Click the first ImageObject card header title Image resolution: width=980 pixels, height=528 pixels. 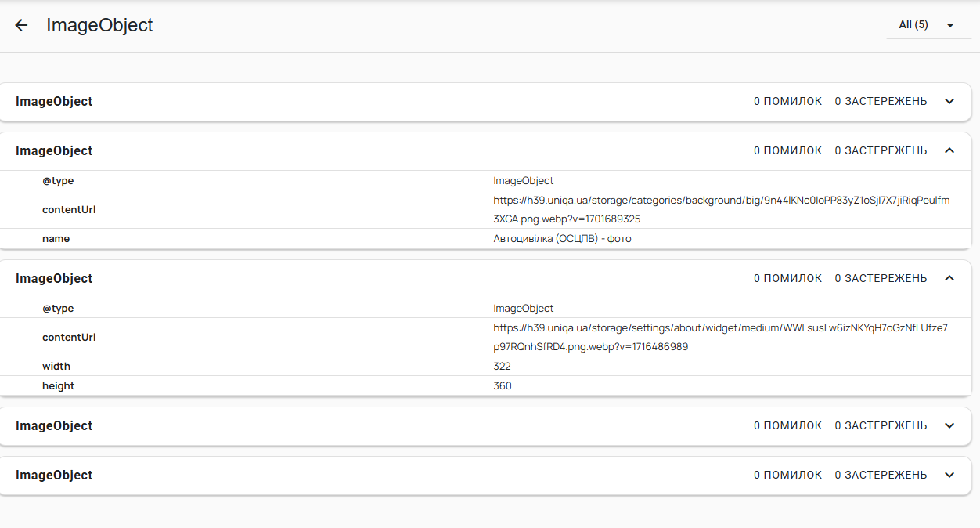(54, 102)
